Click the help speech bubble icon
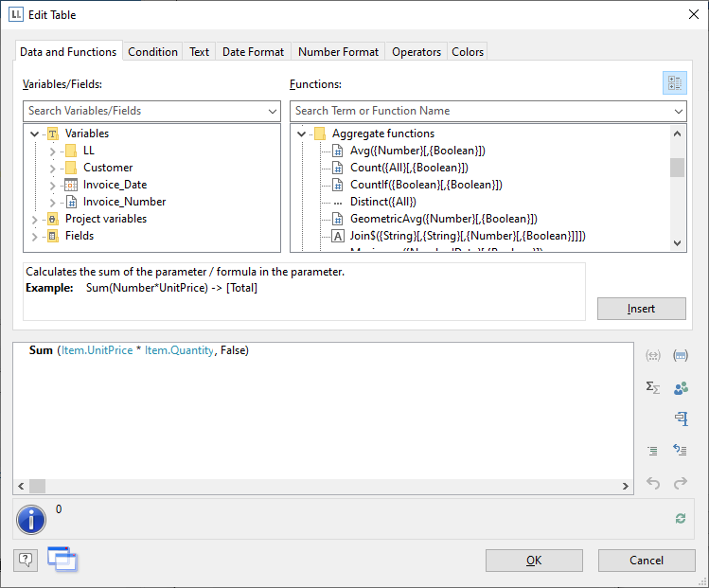The width and height of the screenshot is (709, 588). point(26,560)
